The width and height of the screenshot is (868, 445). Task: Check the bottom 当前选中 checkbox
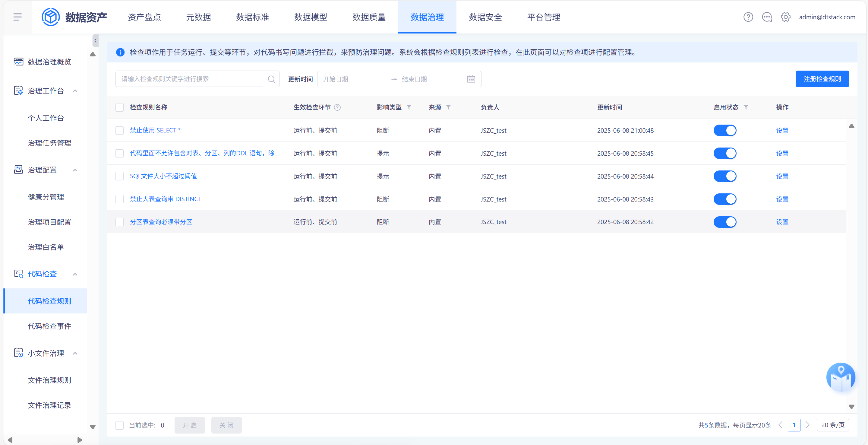(x=120, y=425)
